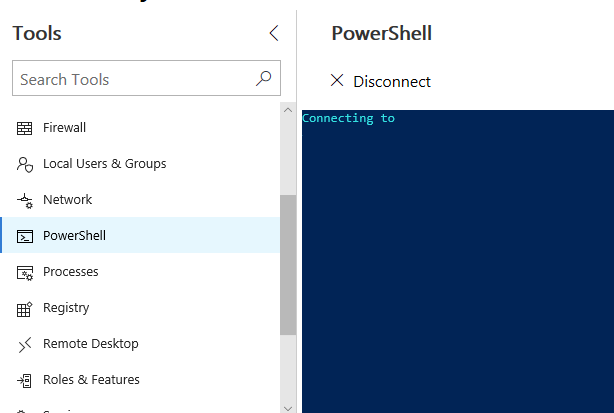Click the tools list scroll up arrow
Image resolution: width=614 pixels, height=413 pixels.
point(288,110)
